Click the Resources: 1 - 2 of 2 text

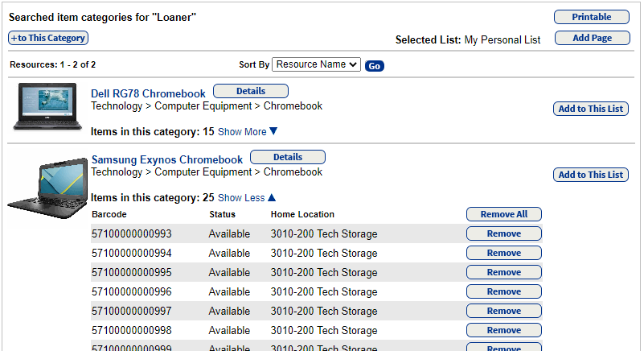(52, 64)
